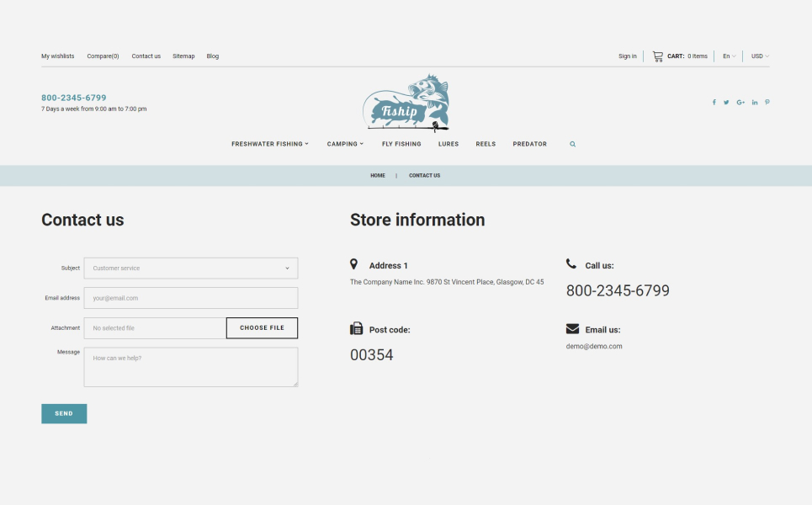Click the Fiship fish logo
Viewport: 812px width, 505px height.
406,104
